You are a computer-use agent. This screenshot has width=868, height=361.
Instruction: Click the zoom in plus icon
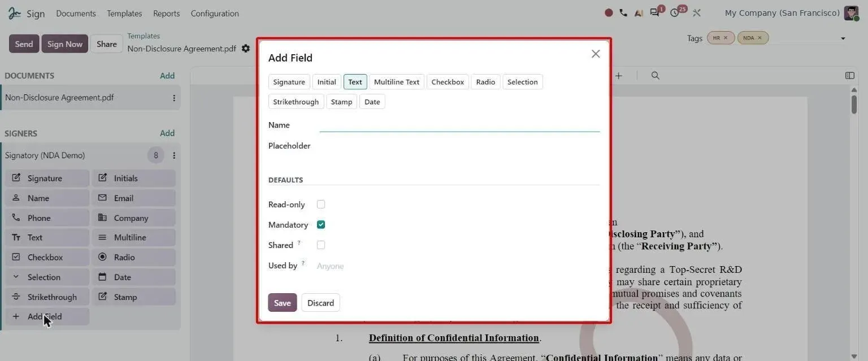619,75
